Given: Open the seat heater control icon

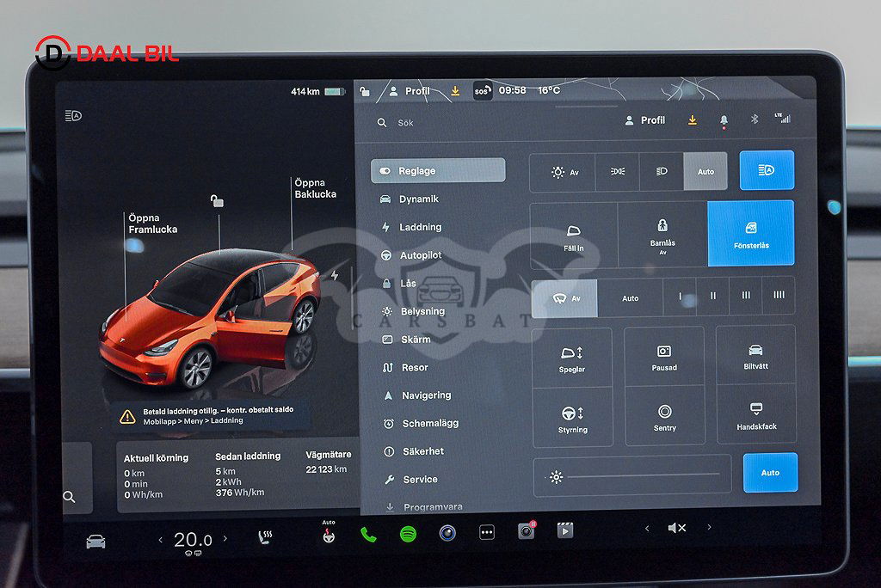Looking at the screenshot, I should [265, 538].
